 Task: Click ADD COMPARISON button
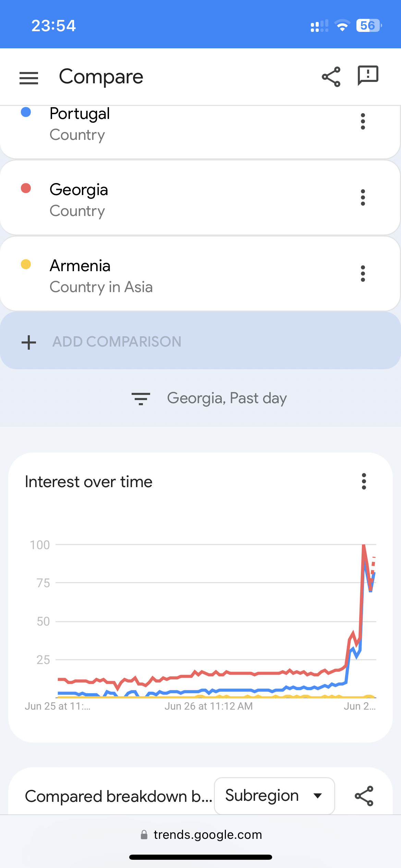click(x=117, y=342)
